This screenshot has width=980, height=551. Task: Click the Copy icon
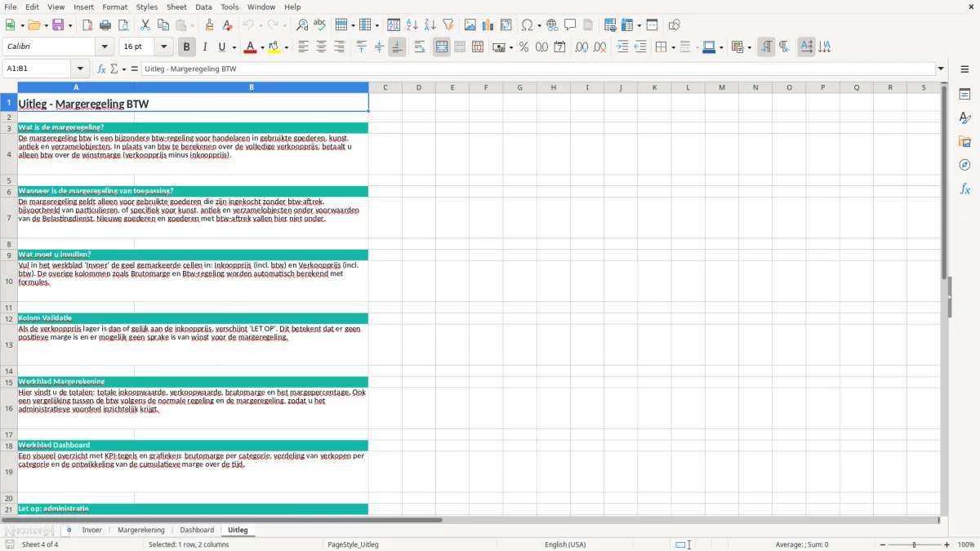pos(163,25)
